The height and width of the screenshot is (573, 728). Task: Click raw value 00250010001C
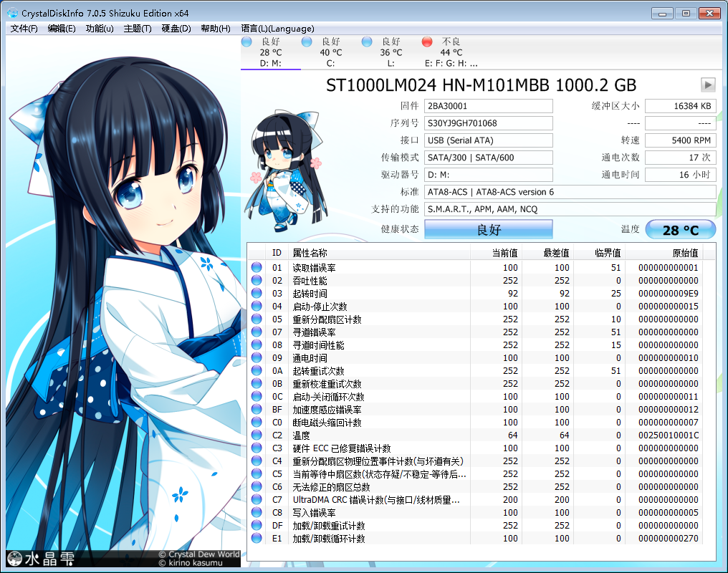coord(668,435)
